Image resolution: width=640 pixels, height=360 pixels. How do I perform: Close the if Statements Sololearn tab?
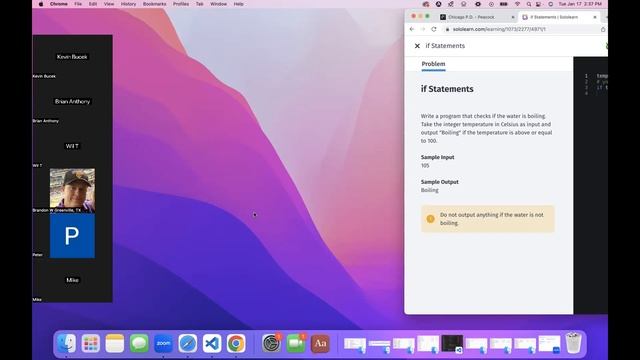595,17
